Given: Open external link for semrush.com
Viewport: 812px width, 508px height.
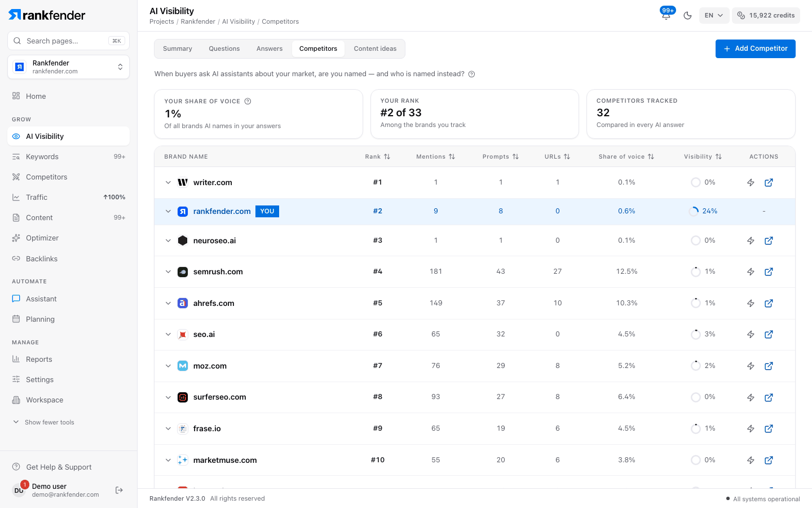Looking at the screenshot, I should (769, 272).
